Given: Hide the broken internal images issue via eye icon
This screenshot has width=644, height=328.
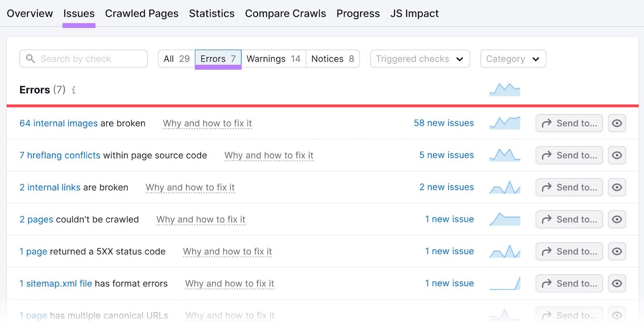Looking at the screenshot, I should (x=617, y=123).
